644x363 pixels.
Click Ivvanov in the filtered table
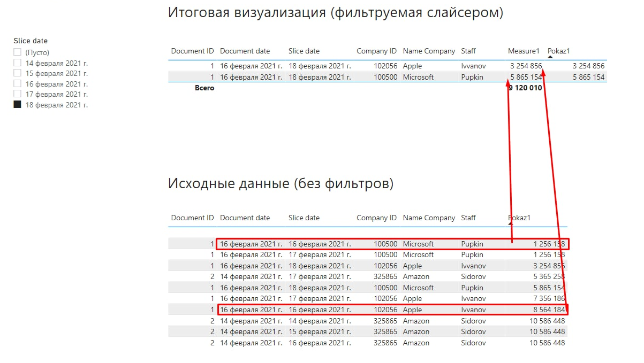(473, 66)
